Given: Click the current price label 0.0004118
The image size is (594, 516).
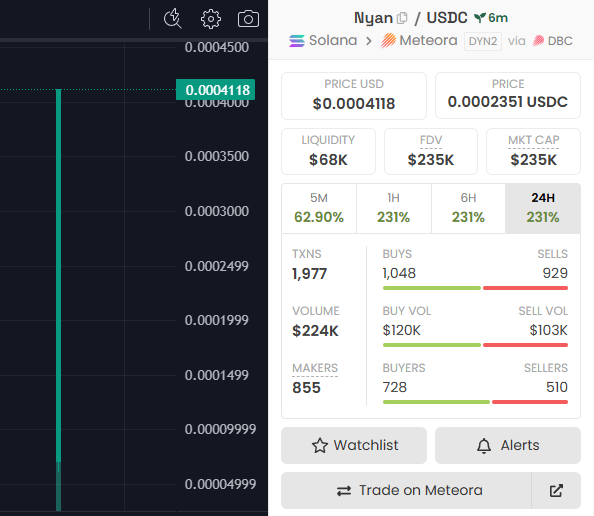Looking at the screenshot, I should (x=216, y=90).
